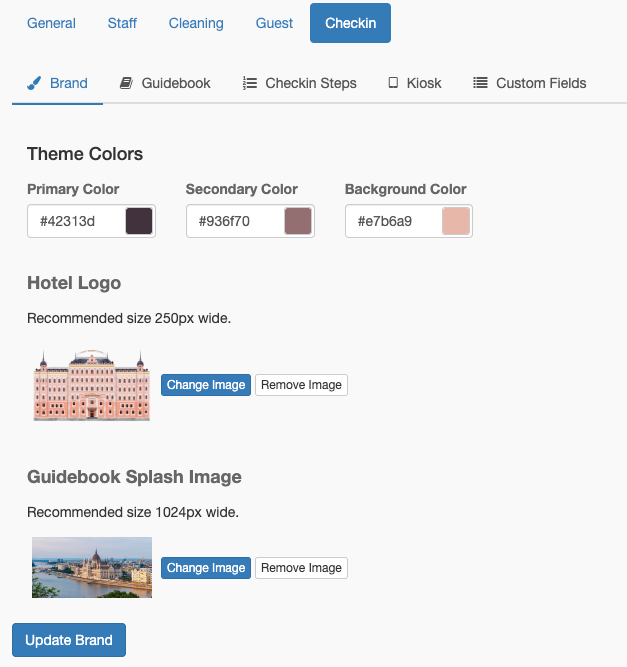Screen dimensions: 627x667
Task: Click the Update Brand button
Action: (69, 640)
